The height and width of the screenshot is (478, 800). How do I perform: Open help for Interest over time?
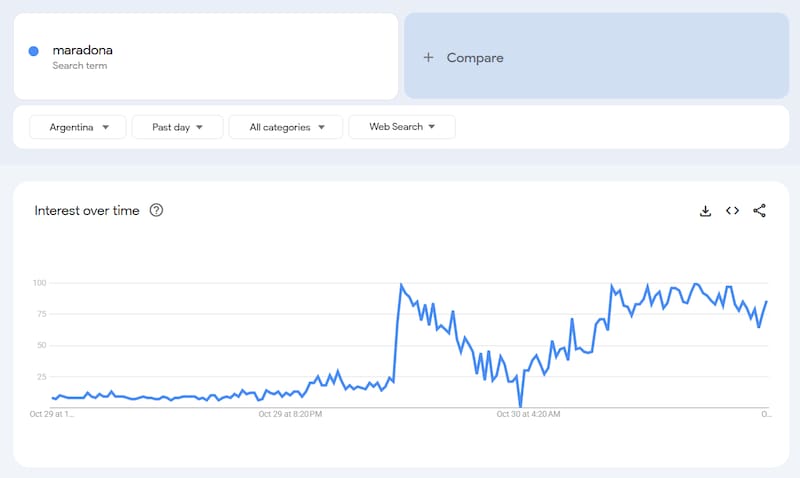156,210
